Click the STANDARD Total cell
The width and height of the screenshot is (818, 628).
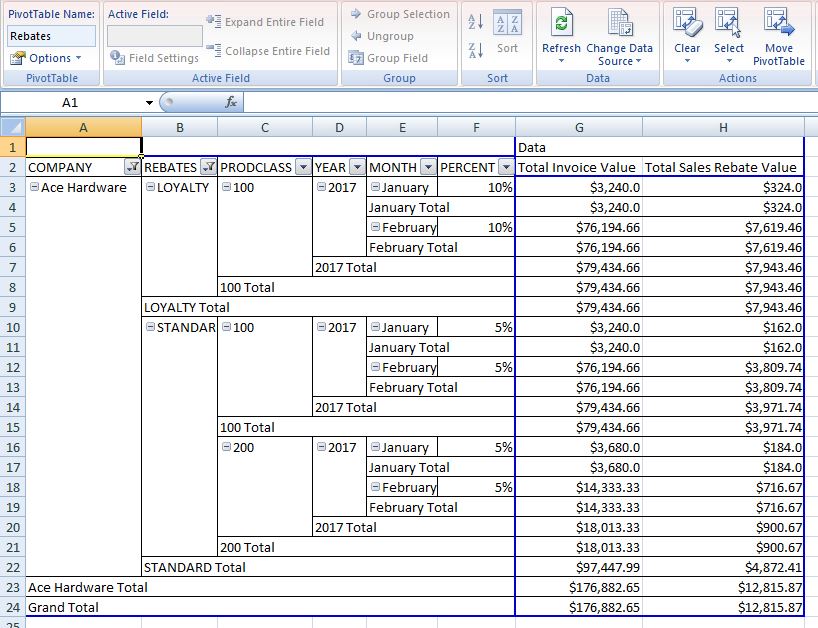pos(328,567)
